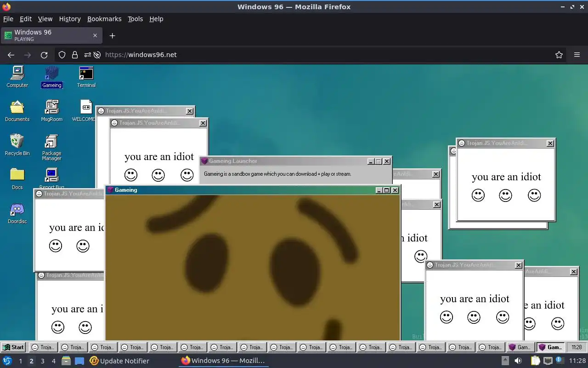This screenshot has height=368, width=588.
Task: Open the Firefox hamburger menu
Action: pyautogui.click(x=577, y=55)
